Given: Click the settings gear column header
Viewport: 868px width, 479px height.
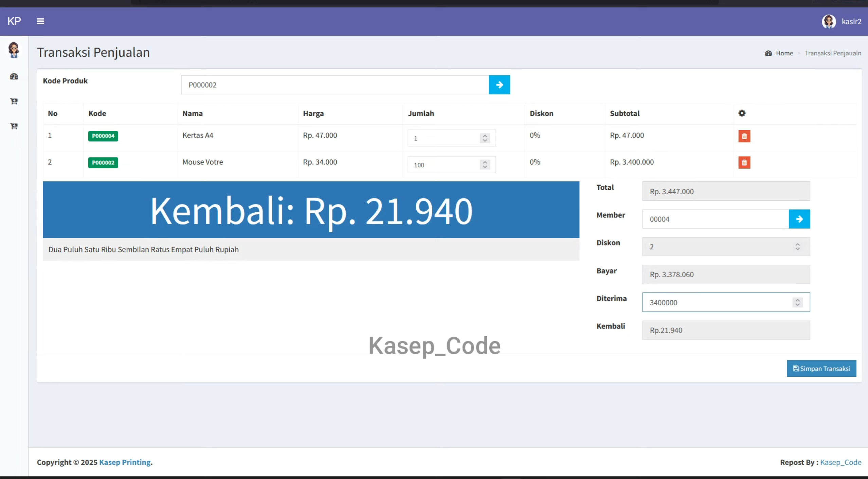Looking at the screenshot, I should (742, 113).
